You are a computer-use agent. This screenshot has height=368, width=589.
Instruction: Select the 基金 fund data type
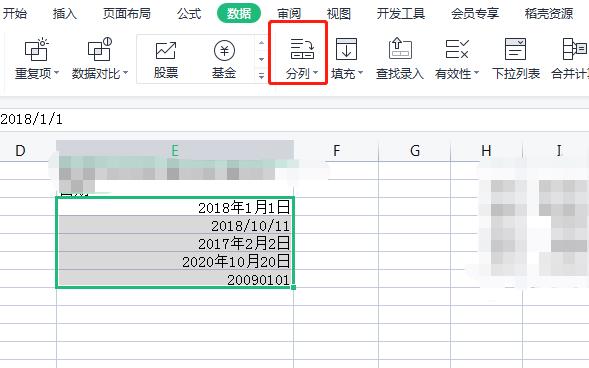pos(224,60)
